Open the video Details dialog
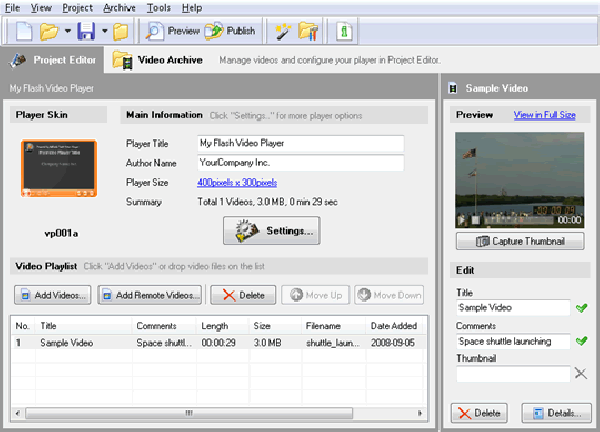The image size is (600, 432). 557,413
